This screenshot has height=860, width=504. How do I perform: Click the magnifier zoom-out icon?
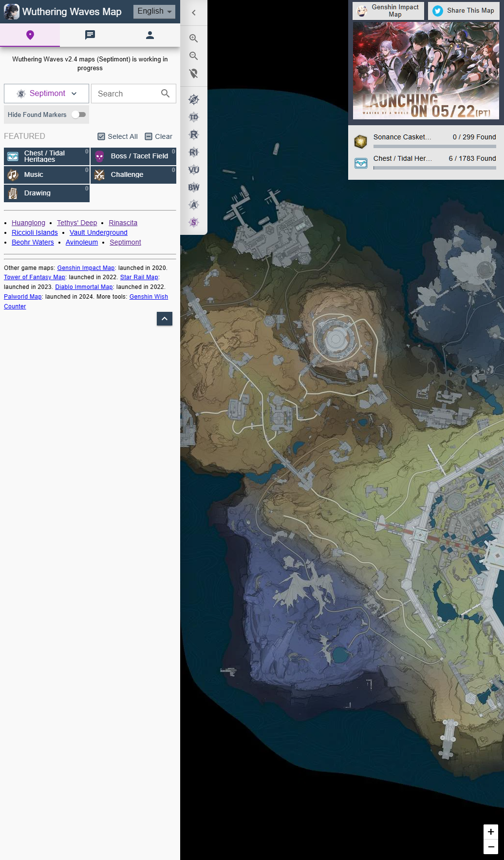click(194, 56)
